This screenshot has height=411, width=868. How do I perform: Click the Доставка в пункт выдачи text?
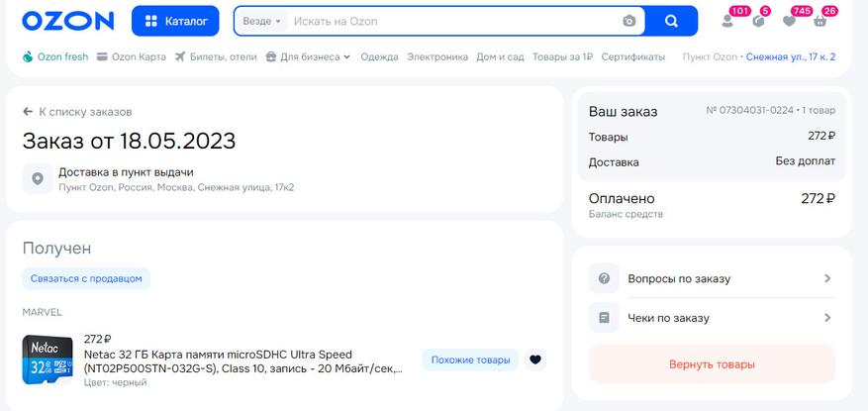pos(127,172)
